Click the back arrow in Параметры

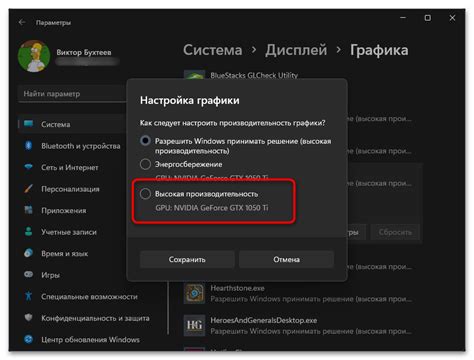(22, 22)
